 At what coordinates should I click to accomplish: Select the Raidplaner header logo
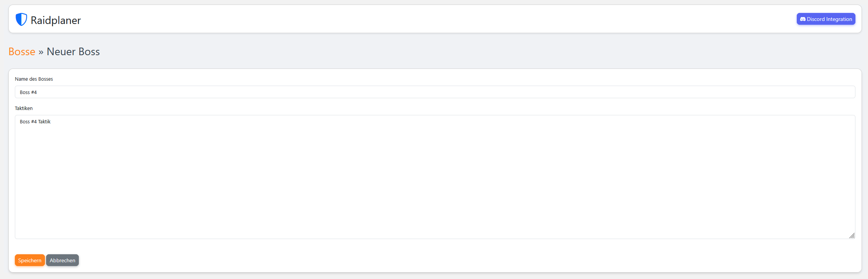click(48, 19)
